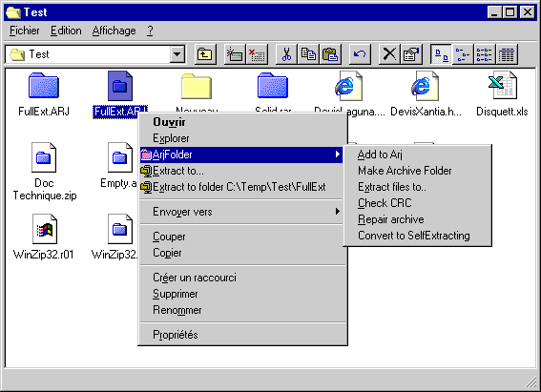Click the Paste clipboard toolbar icon

tap(330, 54)
